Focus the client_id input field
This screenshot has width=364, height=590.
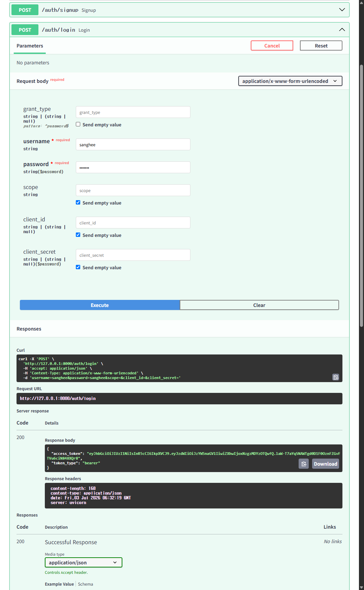tap(133, 223)
